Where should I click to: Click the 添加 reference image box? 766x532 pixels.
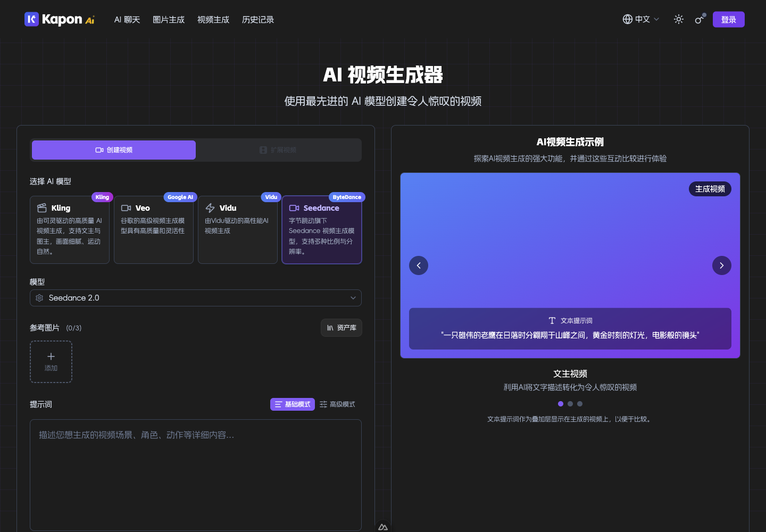51,362
